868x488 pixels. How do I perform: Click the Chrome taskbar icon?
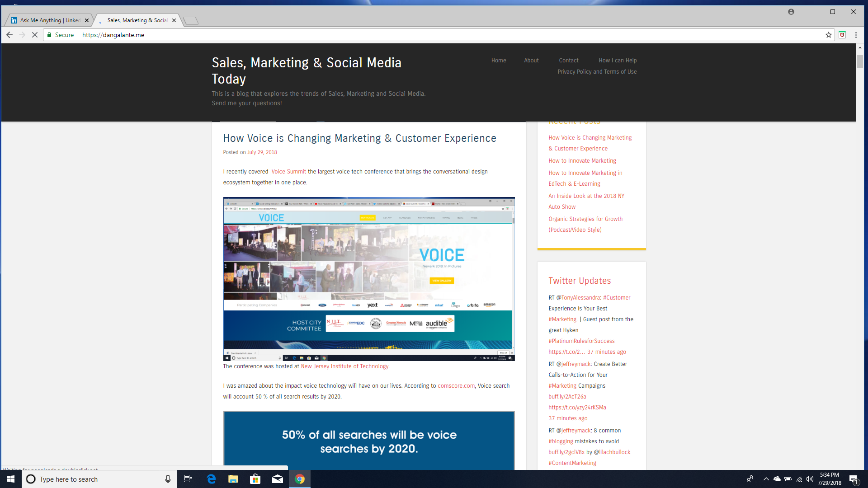coord(300,479)
